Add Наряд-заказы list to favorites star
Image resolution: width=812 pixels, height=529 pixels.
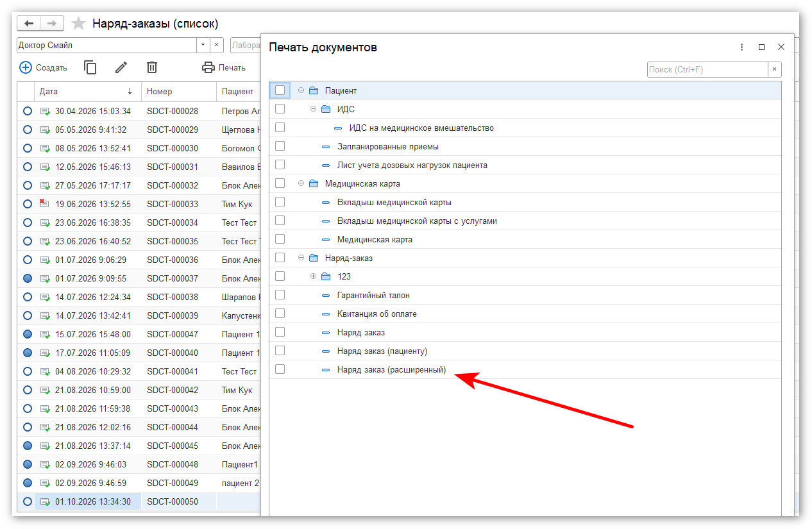pyautogui.click(x=78, y=24)
